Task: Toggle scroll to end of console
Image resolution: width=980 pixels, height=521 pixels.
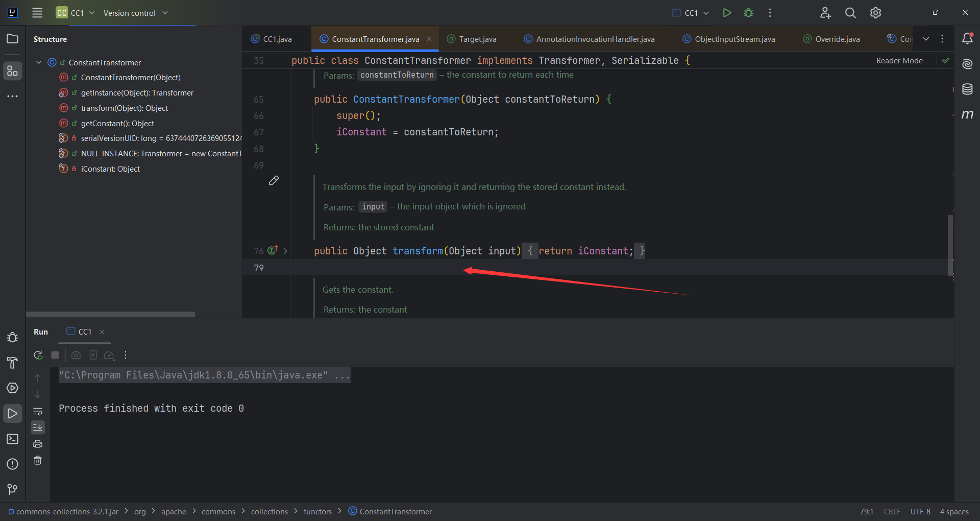Action: pos(38,428)
